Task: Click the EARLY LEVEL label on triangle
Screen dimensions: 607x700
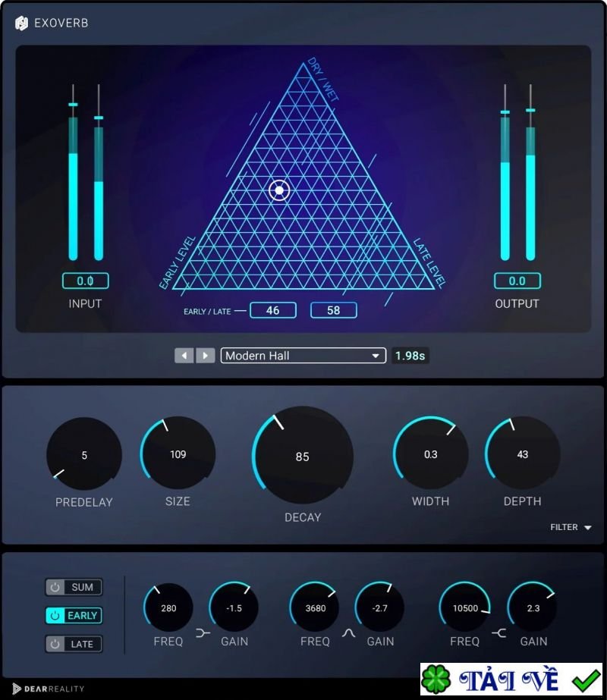Action: [x=178, y=262]
